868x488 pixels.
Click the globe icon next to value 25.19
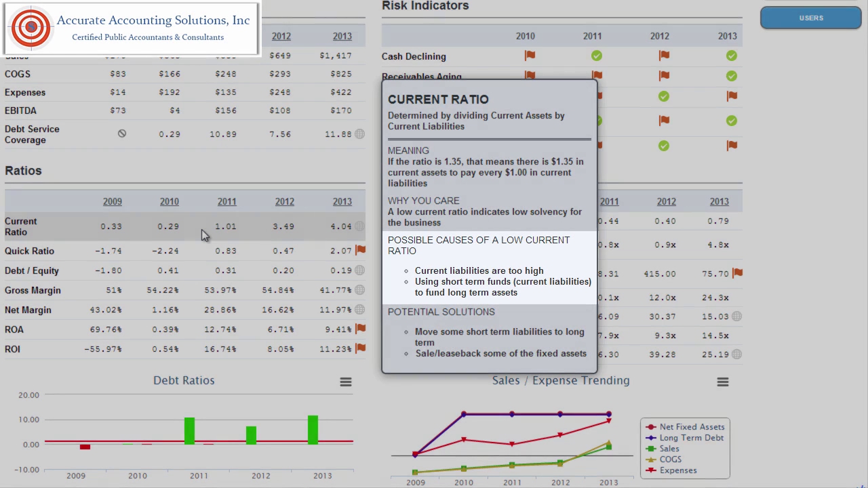(736, 354)
